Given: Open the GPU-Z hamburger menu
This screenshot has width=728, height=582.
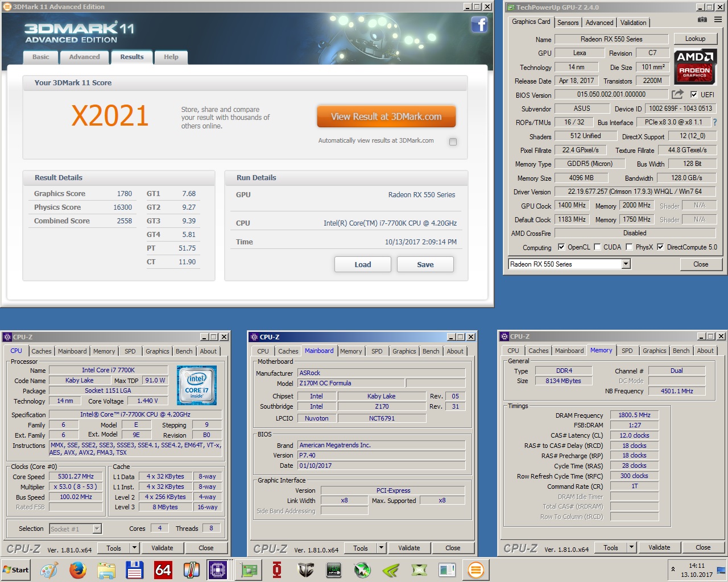Looking at the screenshot, I should tap(718, 19).
